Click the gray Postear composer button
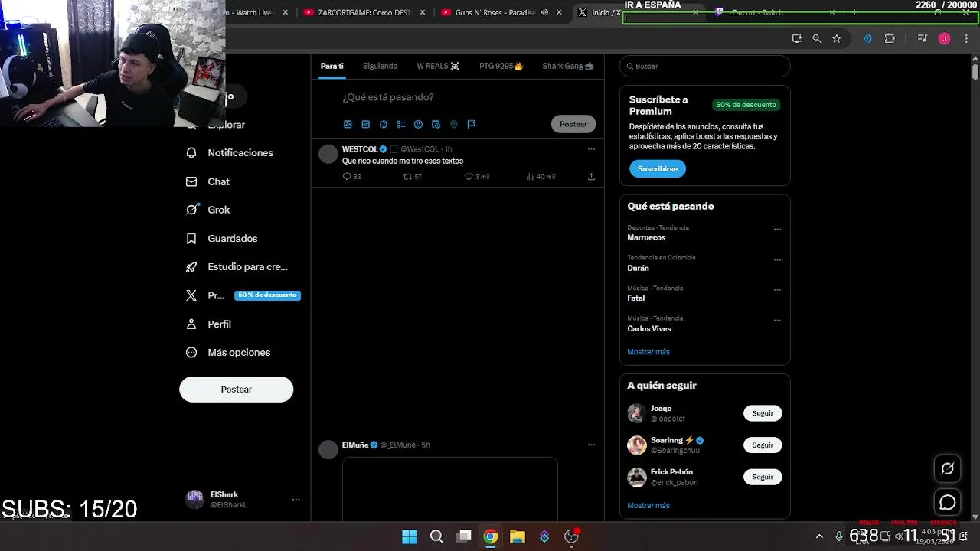Screen dimensions: 980x551 click(x=573, y=124)
